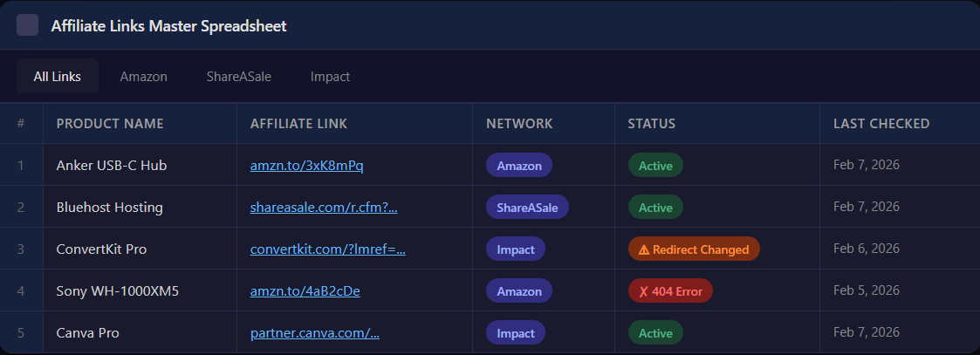Screen dimensions: 980x355
Task: Open the ShareASale tab
Action: point(239,76)
